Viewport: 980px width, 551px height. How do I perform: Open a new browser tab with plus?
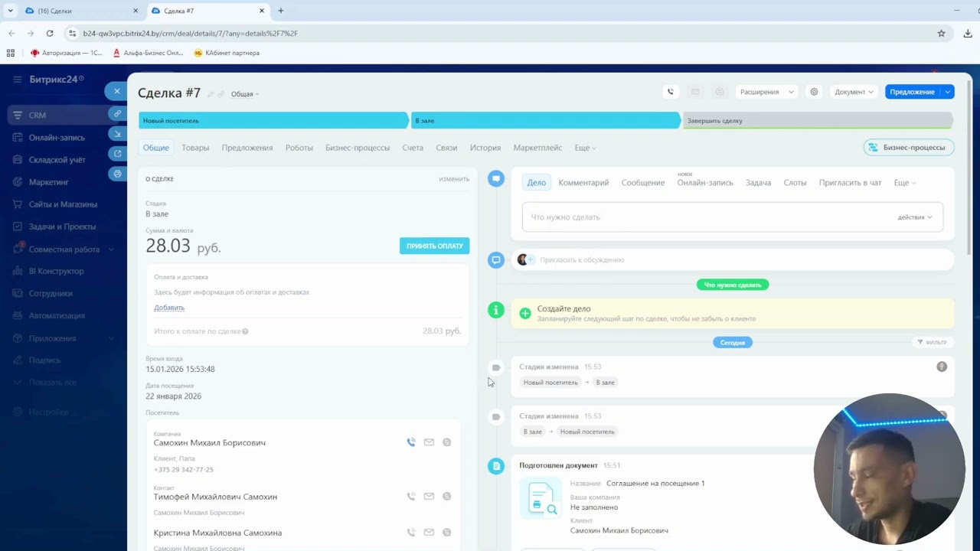[281, 11]
